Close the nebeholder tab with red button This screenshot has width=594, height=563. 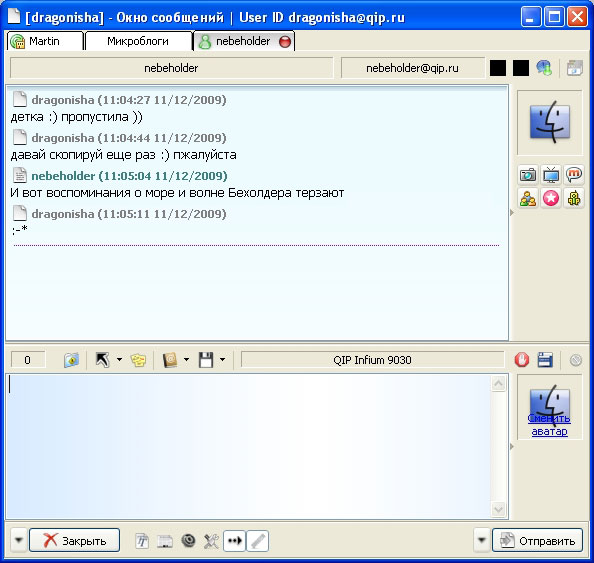pyautogui.click(x=285, y=41)
